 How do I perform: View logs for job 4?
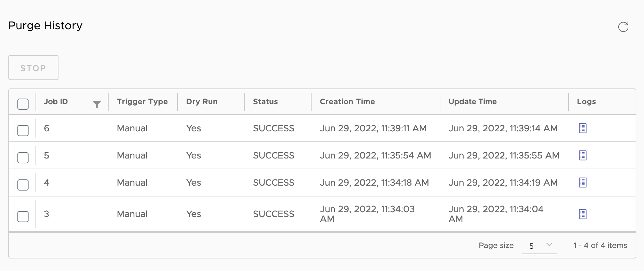pyautogui.click(x=583, y=183)
